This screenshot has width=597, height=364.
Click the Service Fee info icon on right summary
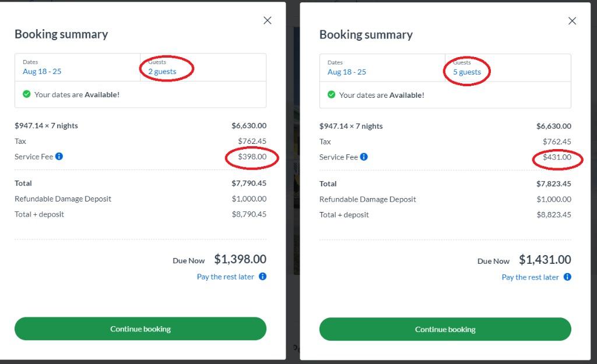coord(363,157)
